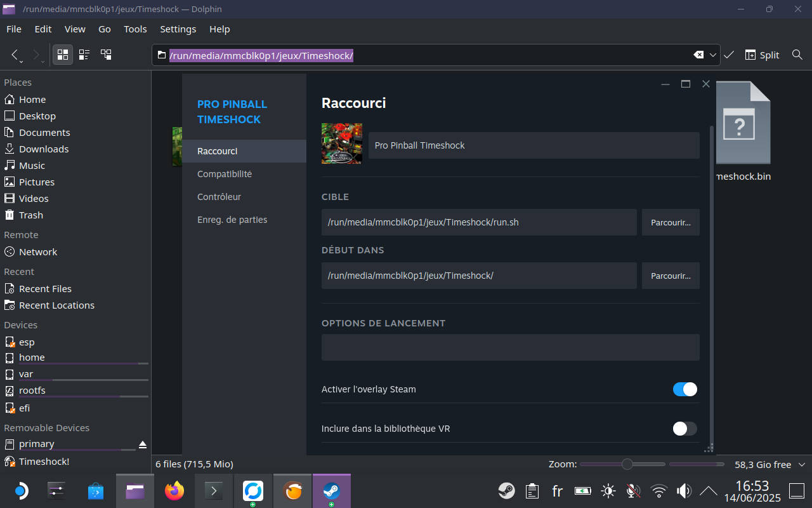Viewport: 812px width, 508px height.
Task: Click the Steam system tray icon
Action: click(x=506, y=491)
